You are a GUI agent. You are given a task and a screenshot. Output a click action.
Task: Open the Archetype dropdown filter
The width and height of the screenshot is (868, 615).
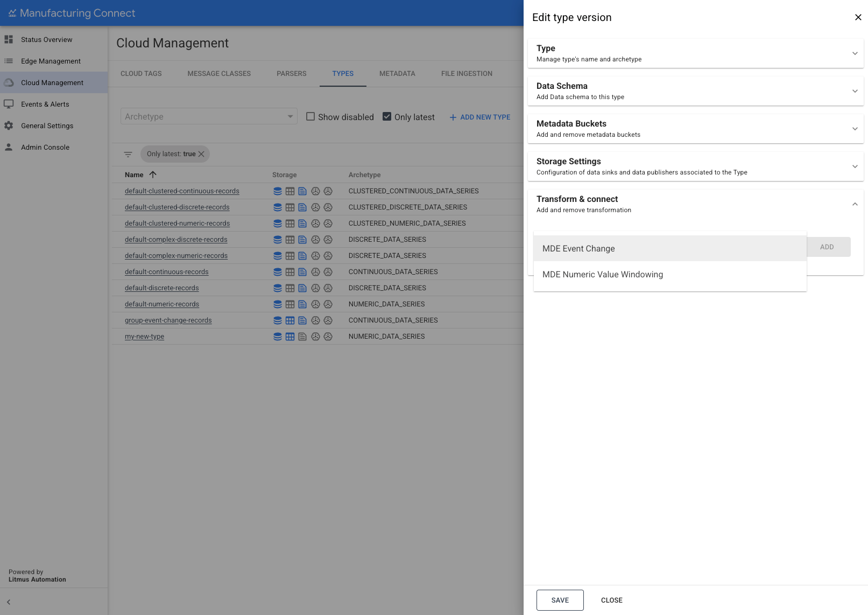pyautogui.click(x=209, y=117)
